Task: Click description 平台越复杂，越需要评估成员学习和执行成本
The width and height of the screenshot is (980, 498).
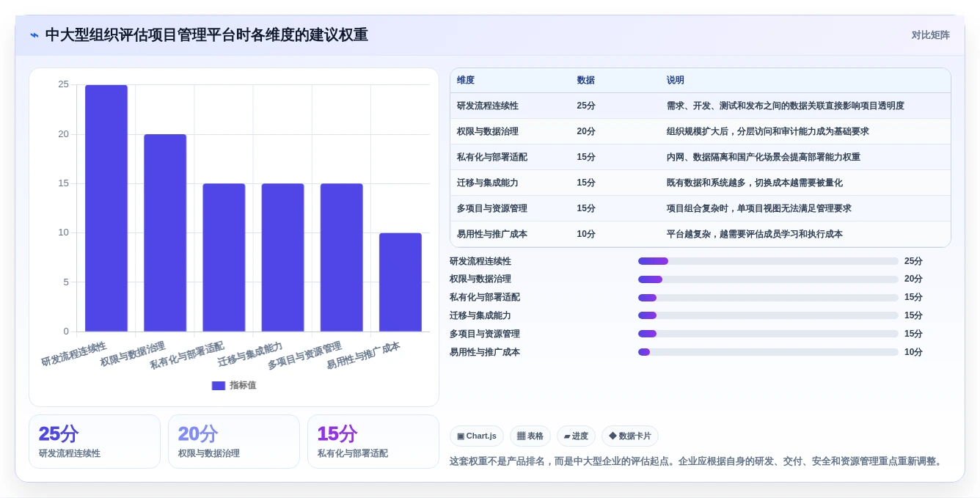Action: coord(754,234)
